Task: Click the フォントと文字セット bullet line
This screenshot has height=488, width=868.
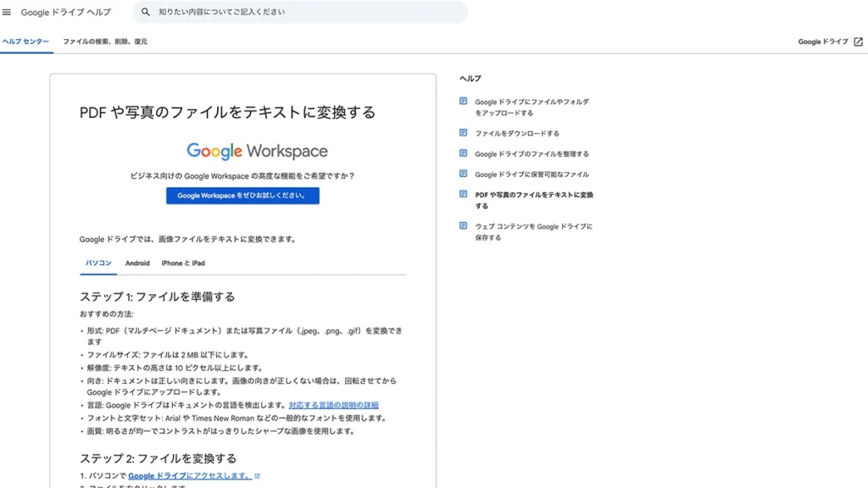Action: (236, 419)
